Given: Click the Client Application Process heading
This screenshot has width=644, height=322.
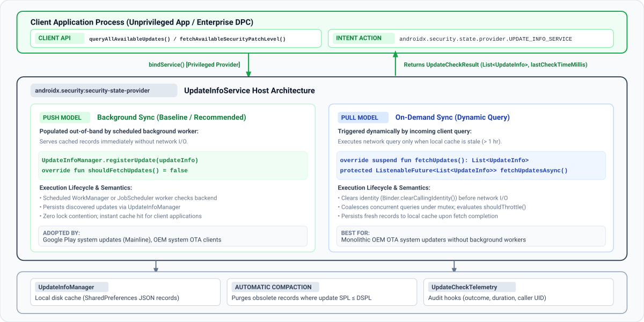Looking at the screenshot, I should click(142, 23).
